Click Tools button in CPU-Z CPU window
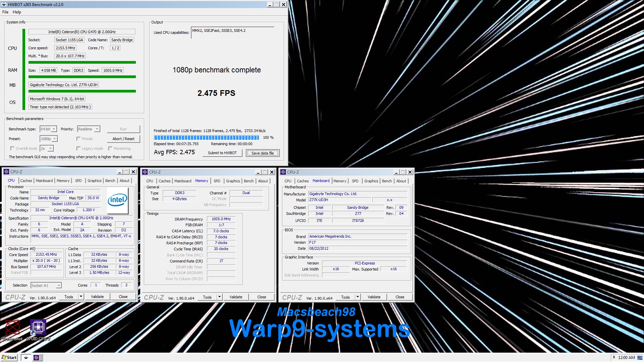Screen dimensions: 644x362 pyautogui.click(x=69, y=297)
